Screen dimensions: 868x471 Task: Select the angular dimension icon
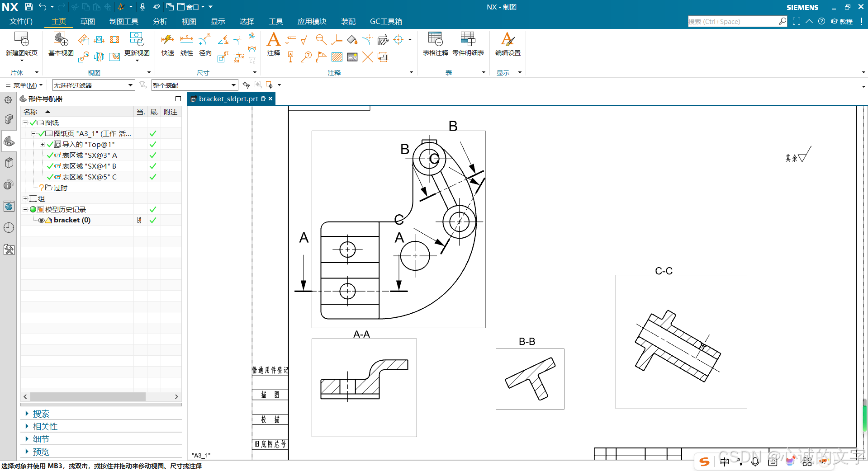pyautogui.click(x=223, y=40)
